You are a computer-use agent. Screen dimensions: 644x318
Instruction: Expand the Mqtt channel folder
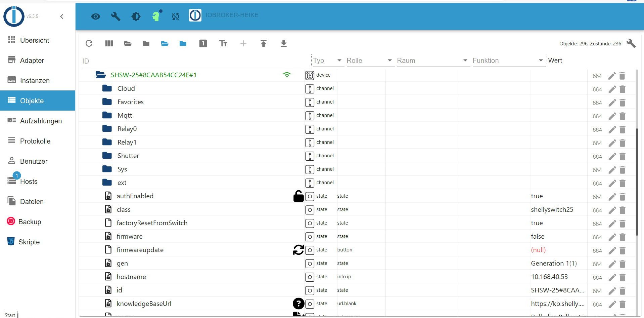[x=107, y=115]
